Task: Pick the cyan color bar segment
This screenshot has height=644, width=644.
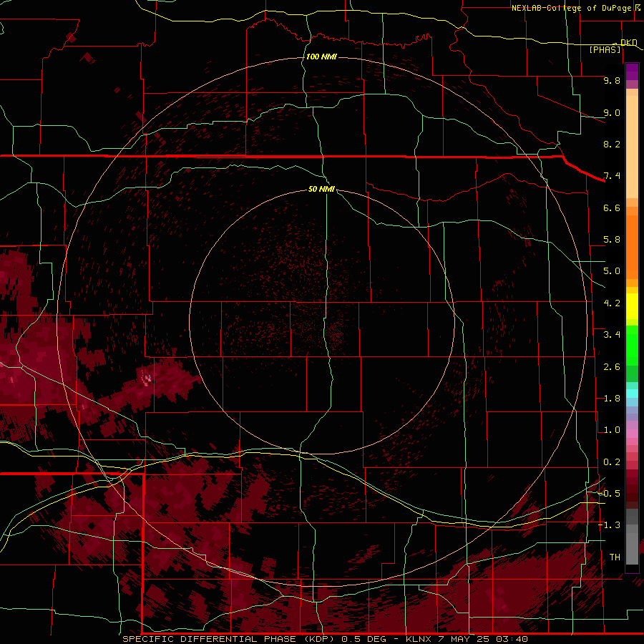Action: point(632,394)
